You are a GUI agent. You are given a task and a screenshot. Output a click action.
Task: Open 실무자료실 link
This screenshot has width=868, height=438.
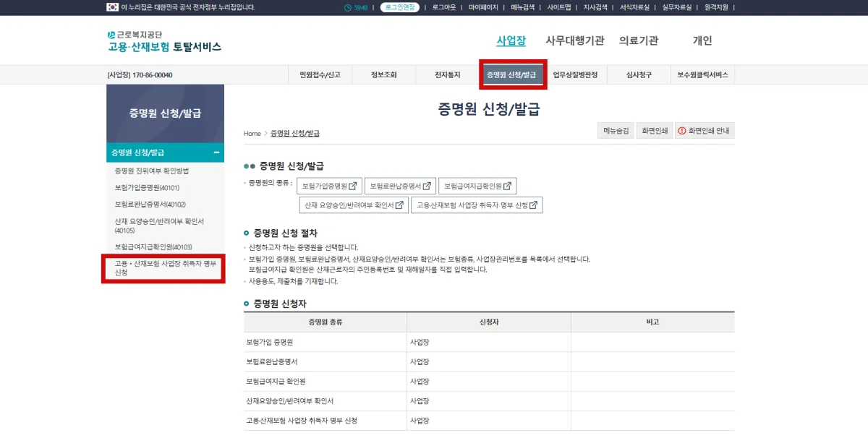point(676,7)
